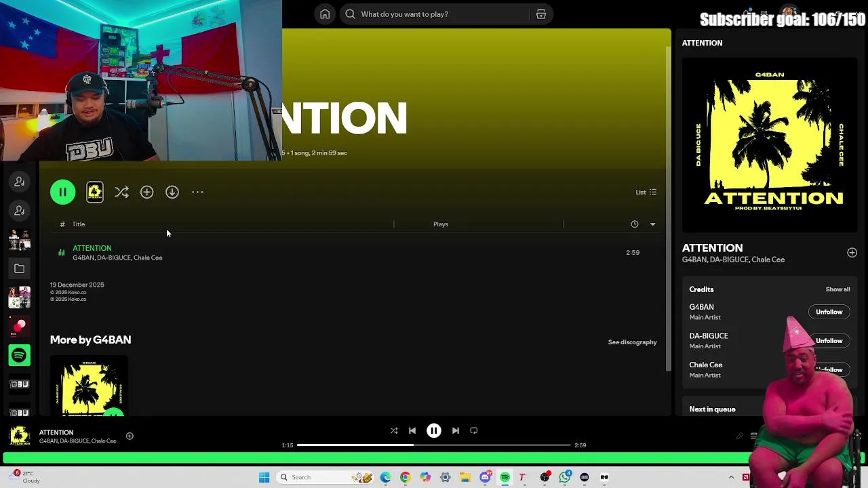Download the ATTENTION album

172,192
